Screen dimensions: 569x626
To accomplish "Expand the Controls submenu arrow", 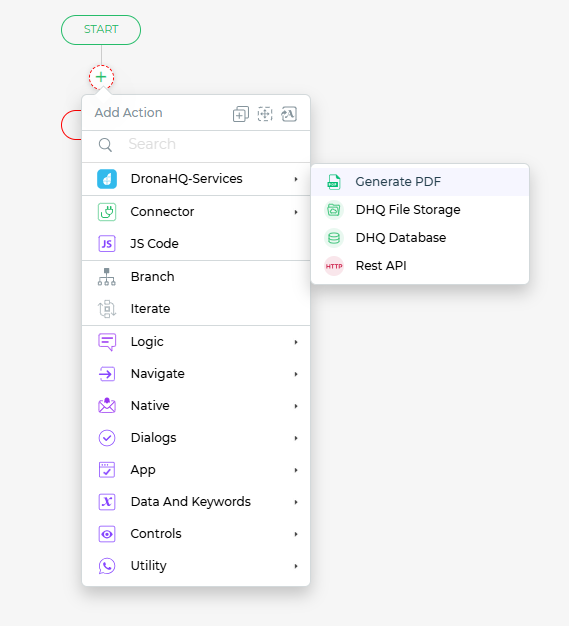I will 296,534.
